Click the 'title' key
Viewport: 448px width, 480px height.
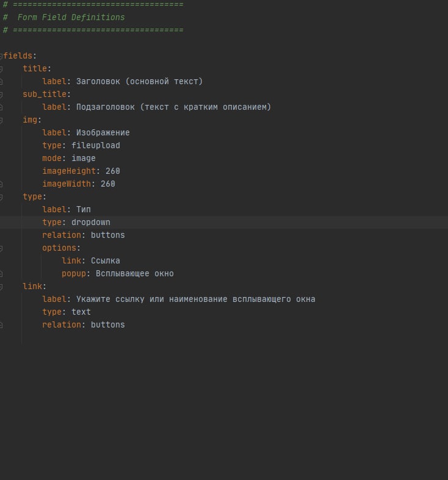click(x=35, y=68)
